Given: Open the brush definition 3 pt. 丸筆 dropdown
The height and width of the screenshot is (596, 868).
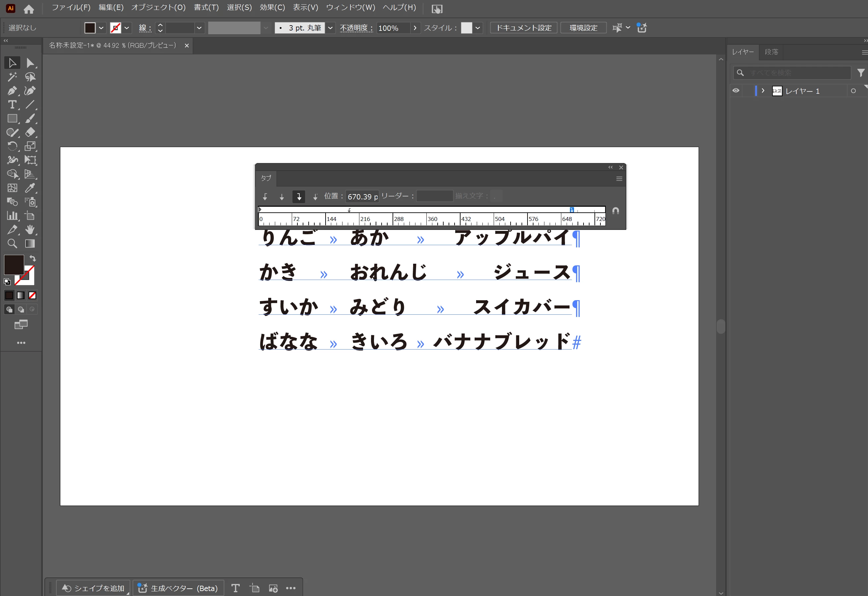Looking at the screenshot, I should coord(330,28).
